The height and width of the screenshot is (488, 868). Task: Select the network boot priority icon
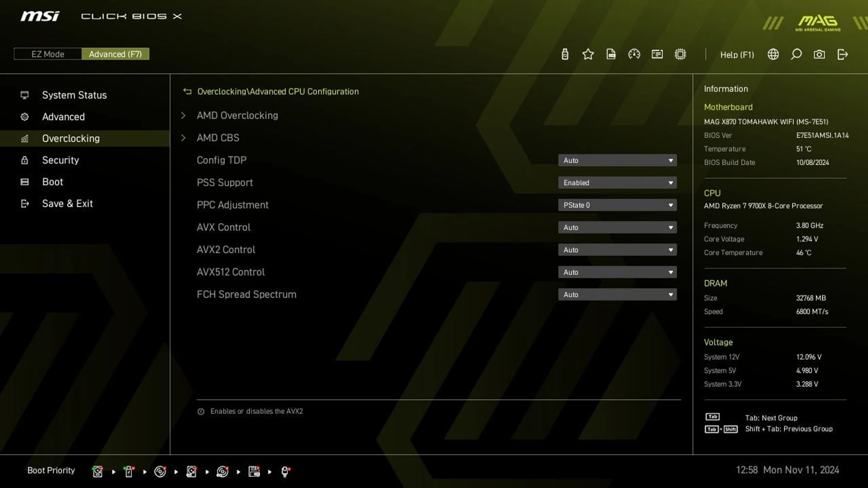point(285,471)
